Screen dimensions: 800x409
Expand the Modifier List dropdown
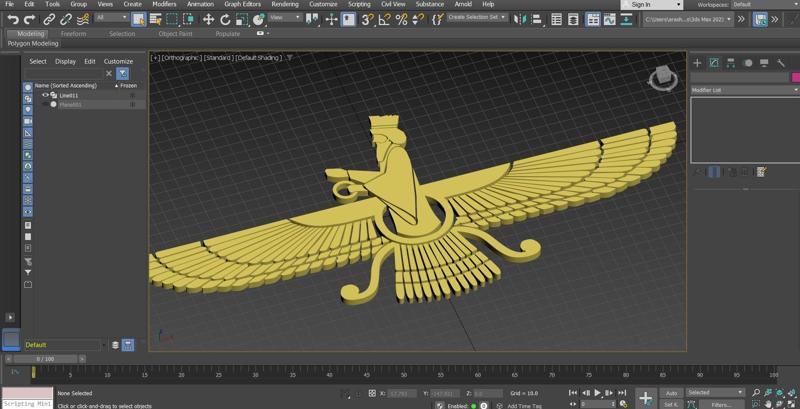coord(744,90)
